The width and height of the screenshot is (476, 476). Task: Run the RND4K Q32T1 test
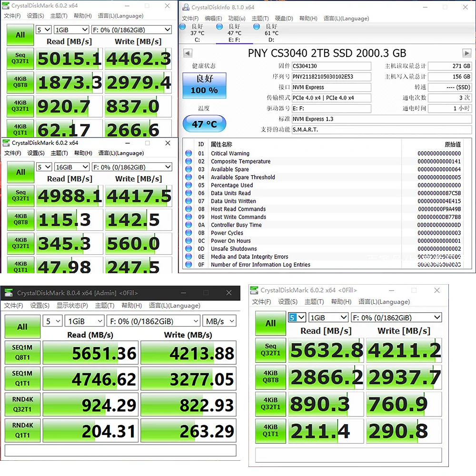22,404
